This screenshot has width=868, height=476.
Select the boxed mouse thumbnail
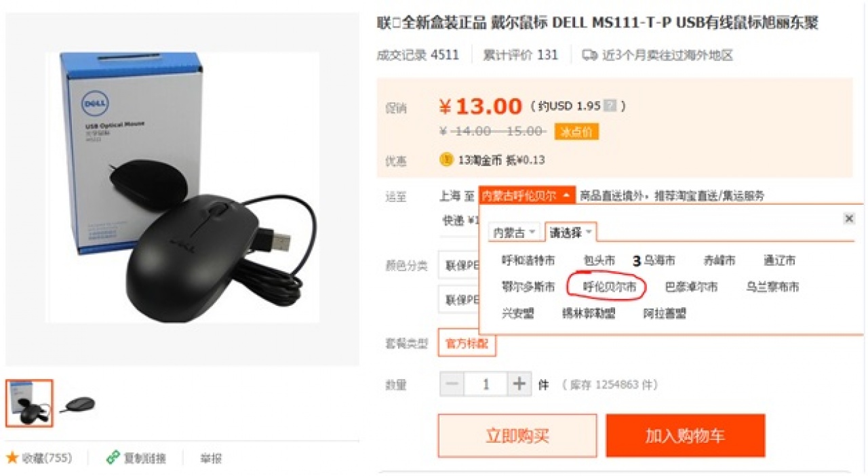(29, 403)
